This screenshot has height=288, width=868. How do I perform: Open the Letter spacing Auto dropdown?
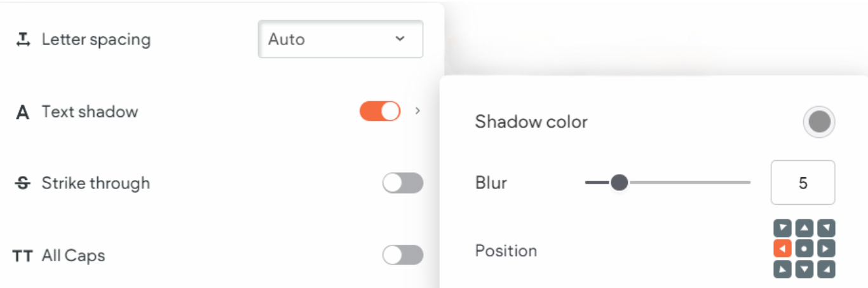point(341,39)
